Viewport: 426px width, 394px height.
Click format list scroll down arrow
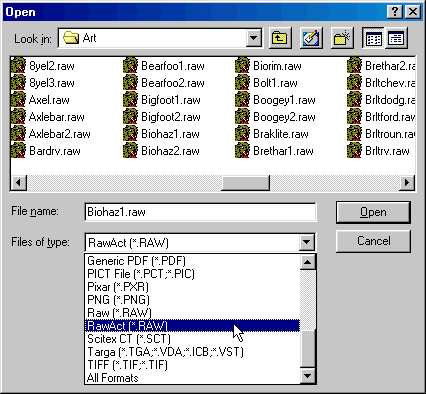[307, 376]
